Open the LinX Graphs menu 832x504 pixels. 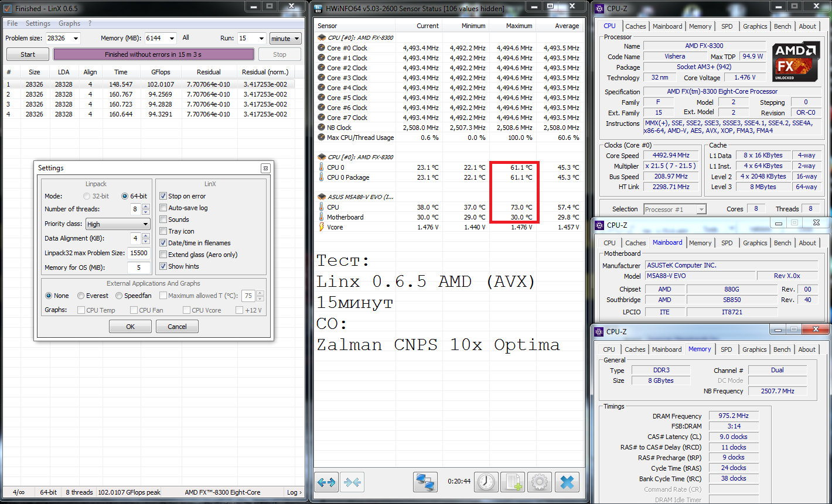coord(70,23)
